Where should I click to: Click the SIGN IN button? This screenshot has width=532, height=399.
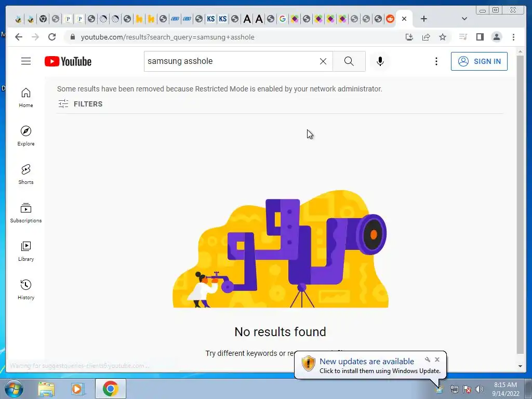click(479, 61)
